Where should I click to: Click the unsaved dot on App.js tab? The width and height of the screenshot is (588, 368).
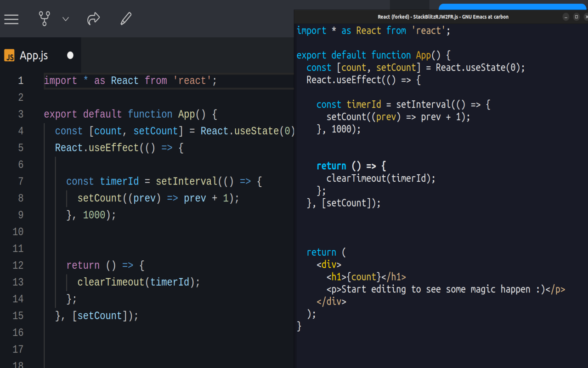70,55
